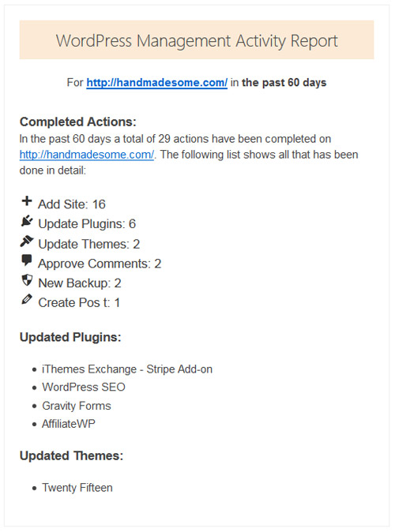Select the AffiliateWP plugin entry
This screenshot has height=532, width=395.
(x=69, y=424)
